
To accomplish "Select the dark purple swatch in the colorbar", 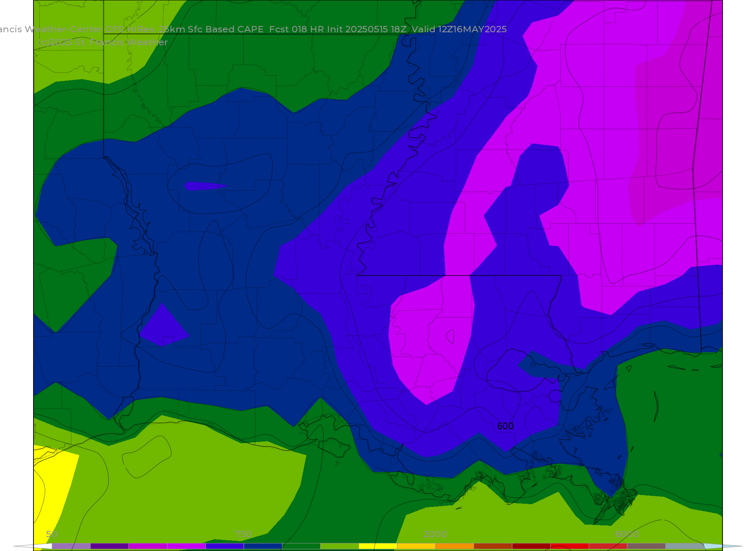I will click(x=109, y=546).
